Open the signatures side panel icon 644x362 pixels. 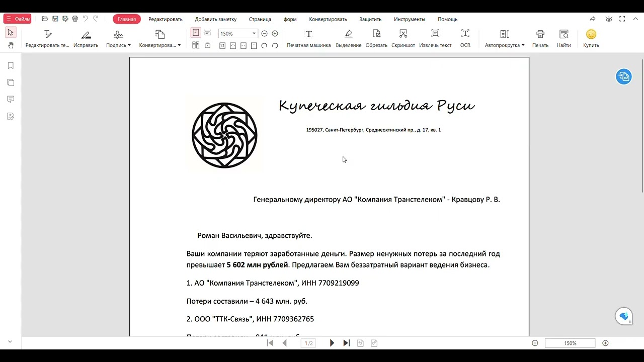point(11,116)
